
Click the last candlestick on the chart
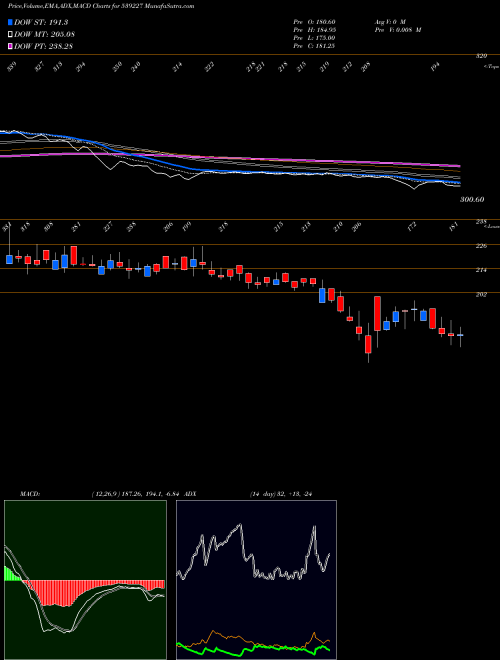click(460, 335)
